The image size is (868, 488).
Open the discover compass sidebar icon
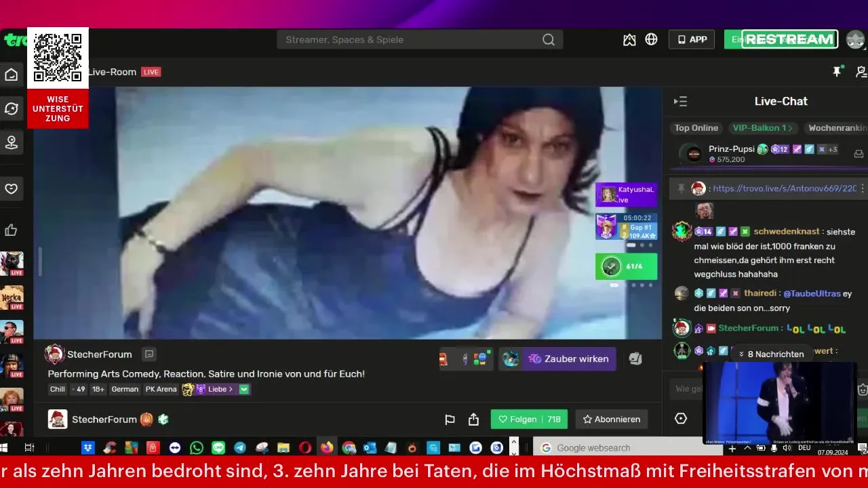12,108
